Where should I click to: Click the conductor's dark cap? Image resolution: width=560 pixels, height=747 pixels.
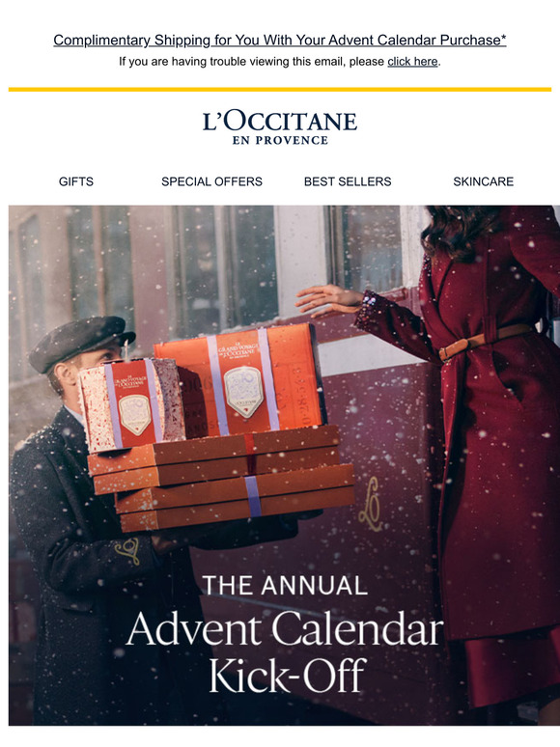pyautogui.click(x=80, y=341)
